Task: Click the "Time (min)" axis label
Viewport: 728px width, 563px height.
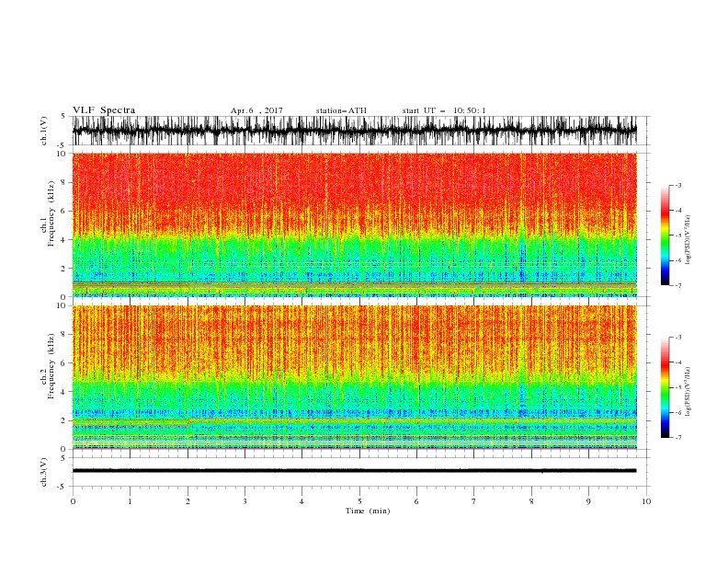Action: pos(368,511)
